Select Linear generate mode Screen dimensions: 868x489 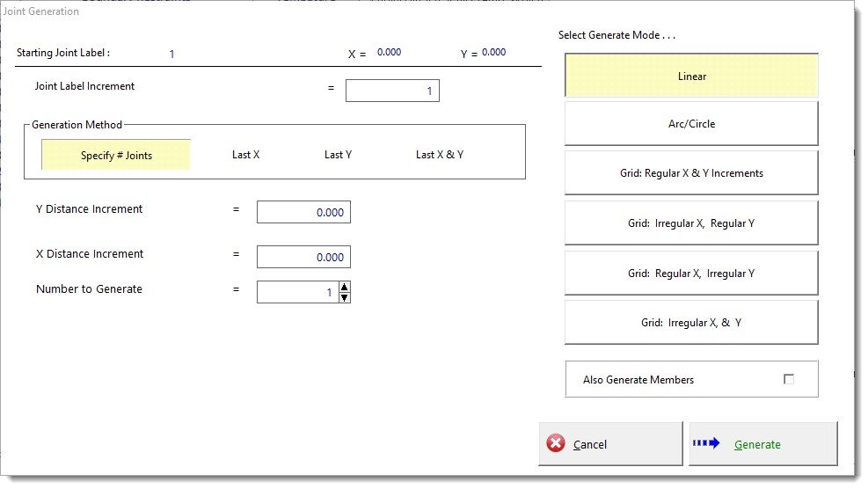(x=691, y=77)
